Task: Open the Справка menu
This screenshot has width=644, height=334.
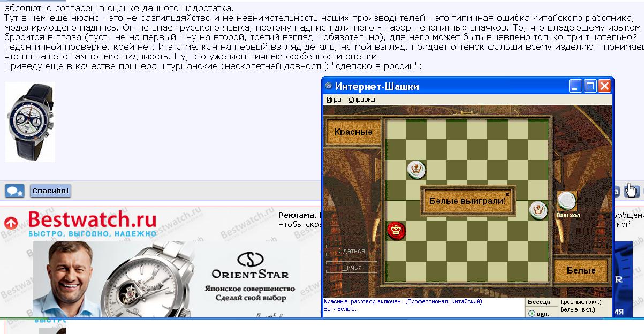Action: [362, 100]
